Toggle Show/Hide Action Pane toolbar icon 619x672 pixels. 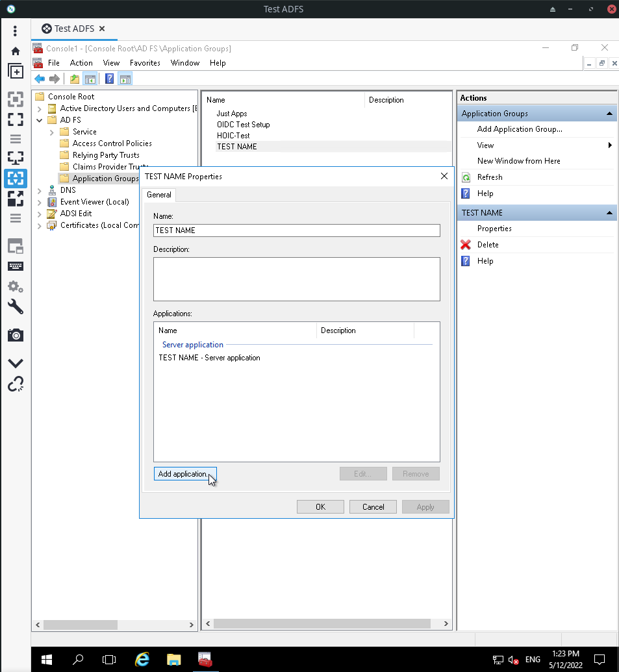[x=125, y=79]
